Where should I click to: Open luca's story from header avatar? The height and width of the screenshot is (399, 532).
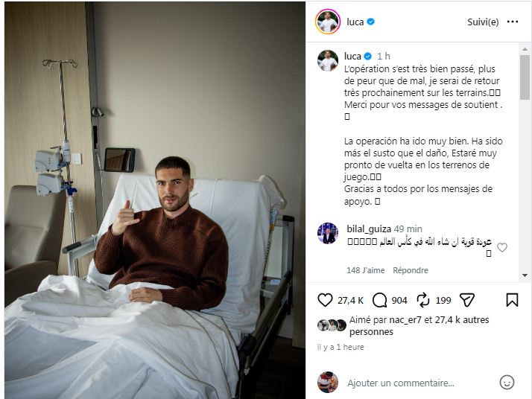[328, 22]
